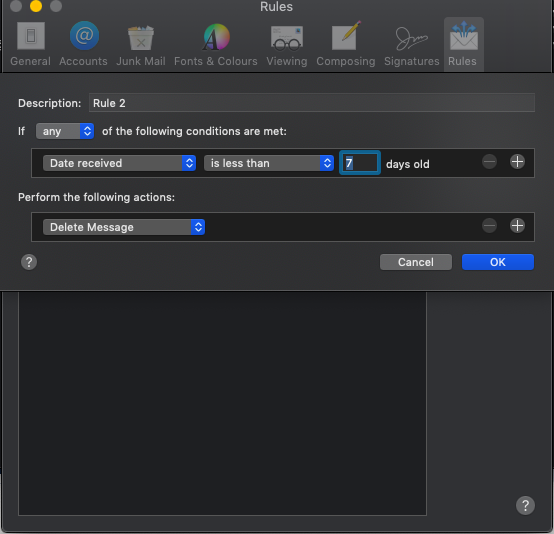The width and height of the screenshot is (554, 534).
Task: Cancel the rule editing
Action: pyautogui.click(x=416, y=262)
